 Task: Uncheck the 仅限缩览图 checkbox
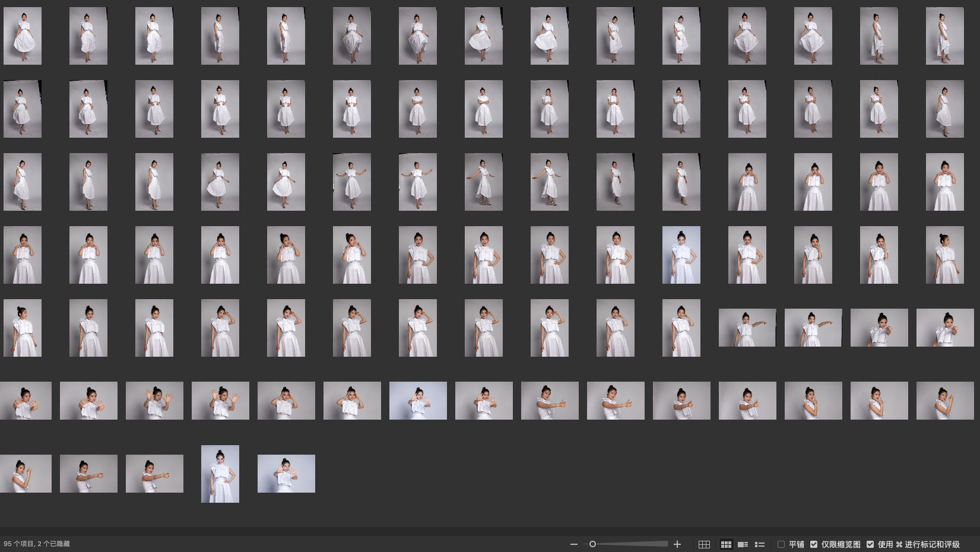click(814, 544)
